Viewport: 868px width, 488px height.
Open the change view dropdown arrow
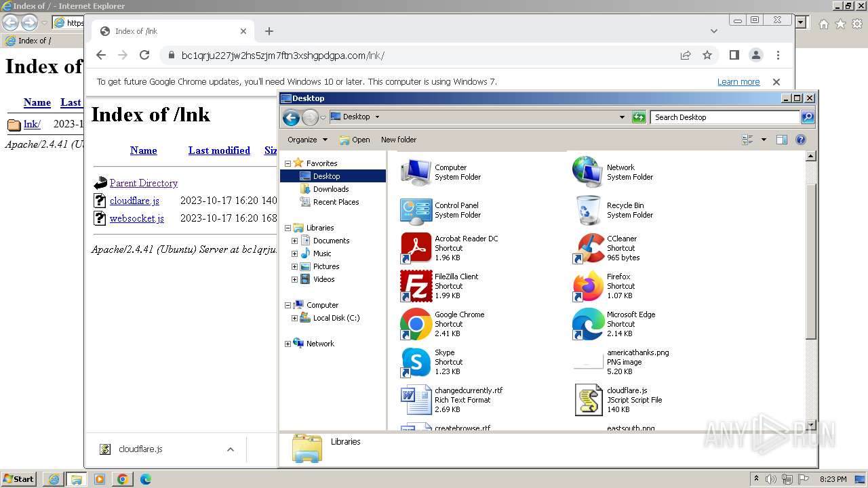(x=764, y=140)
